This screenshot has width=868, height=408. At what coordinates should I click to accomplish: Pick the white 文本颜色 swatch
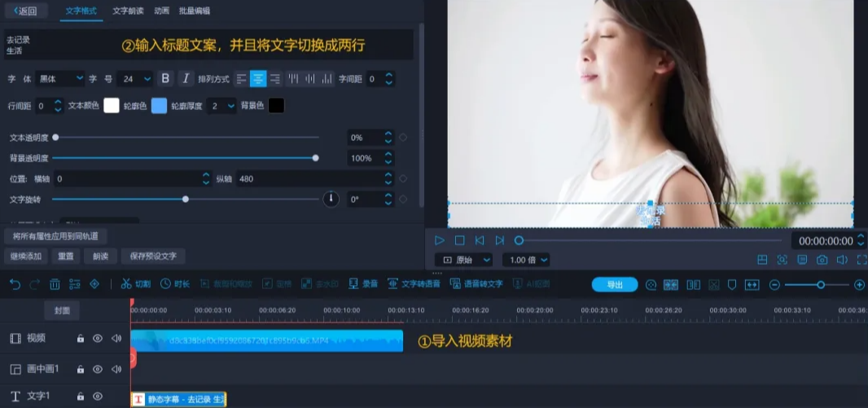coord(112,106)
